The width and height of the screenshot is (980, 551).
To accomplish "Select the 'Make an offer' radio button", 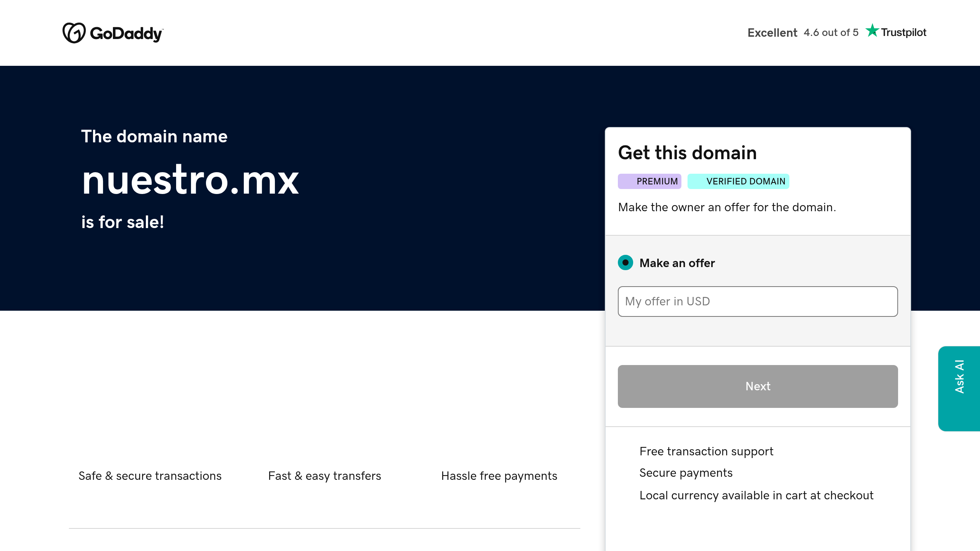I will point(626,263).
